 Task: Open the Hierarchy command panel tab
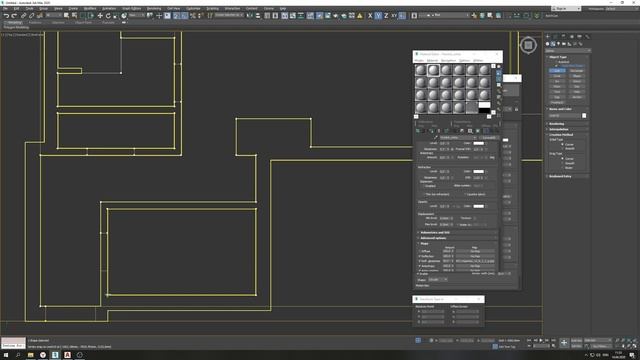pyautogui.click(x=564, y=37)
